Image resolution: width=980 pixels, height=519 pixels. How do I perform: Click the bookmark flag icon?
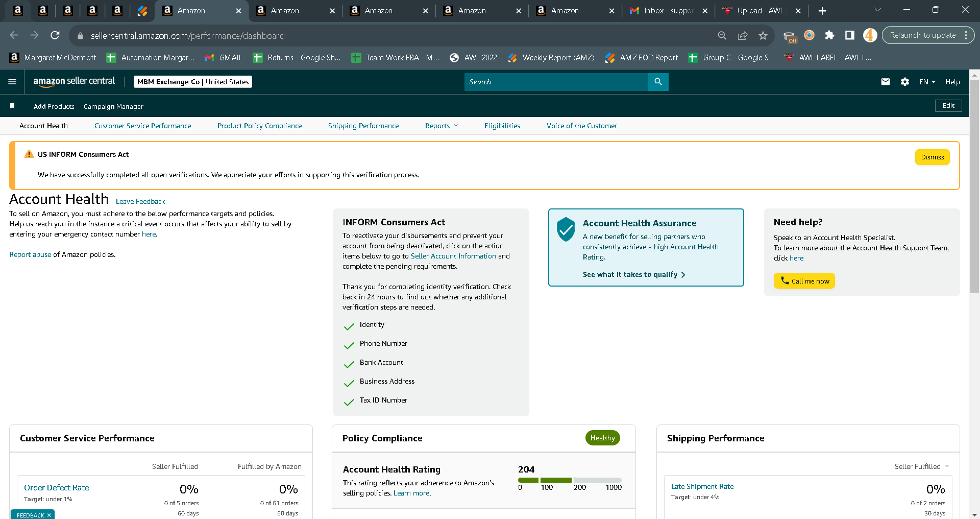pyautogui.click(x=12, y=106)
